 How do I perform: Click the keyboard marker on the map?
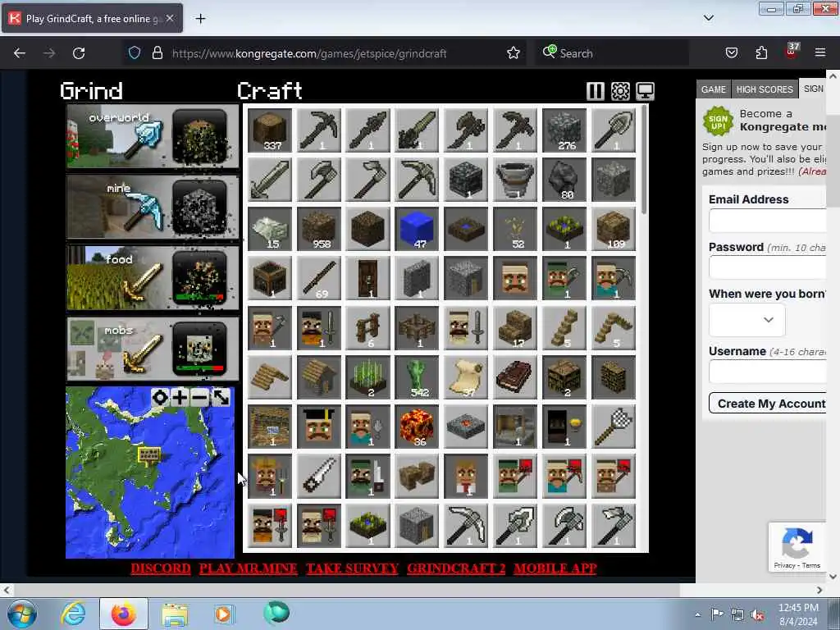click(149, 454)
